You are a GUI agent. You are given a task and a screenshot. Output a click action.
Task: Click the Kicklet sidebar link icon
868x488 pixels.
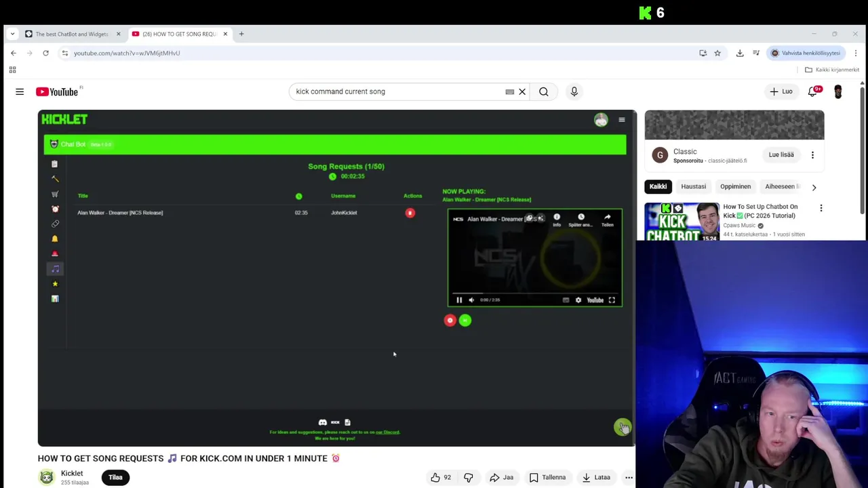pos(55,224)
